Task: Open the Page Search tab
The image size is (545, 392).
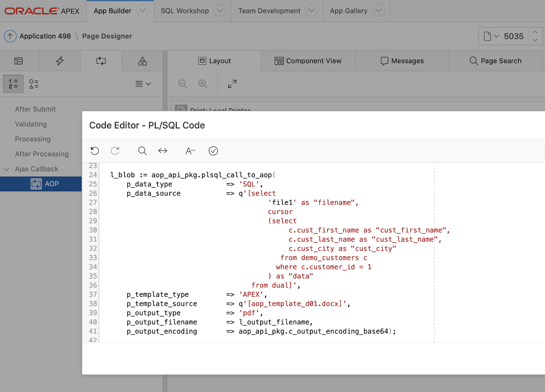Action: [495, 61]
